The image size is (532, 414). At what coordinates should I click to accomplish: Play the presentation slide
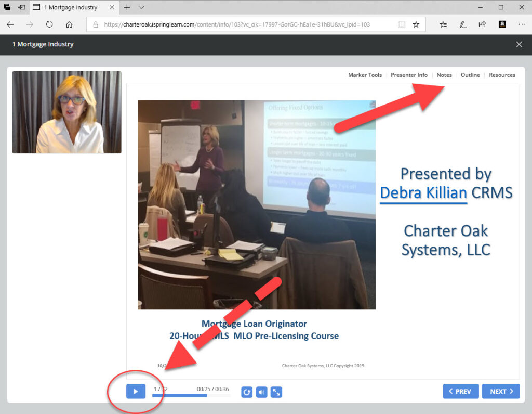click(136, 391)
